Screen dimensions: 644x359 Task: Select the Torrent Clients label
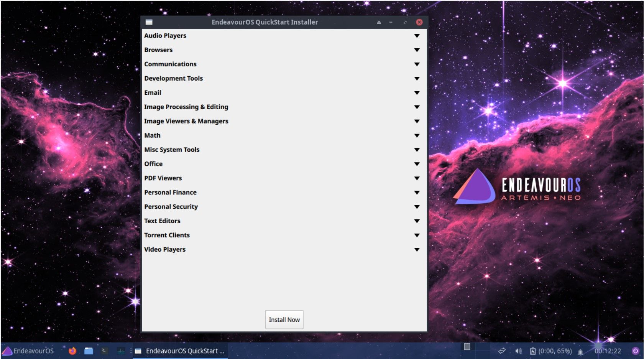167,235
